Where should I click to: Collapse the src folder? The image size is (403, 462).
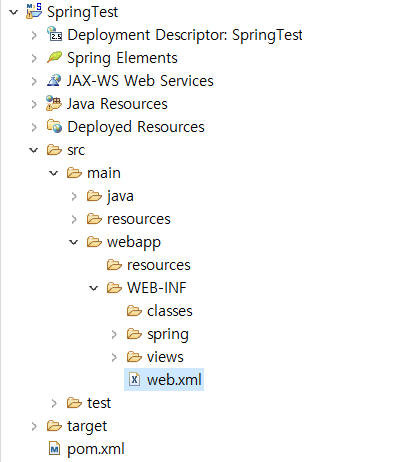point(34,150)
